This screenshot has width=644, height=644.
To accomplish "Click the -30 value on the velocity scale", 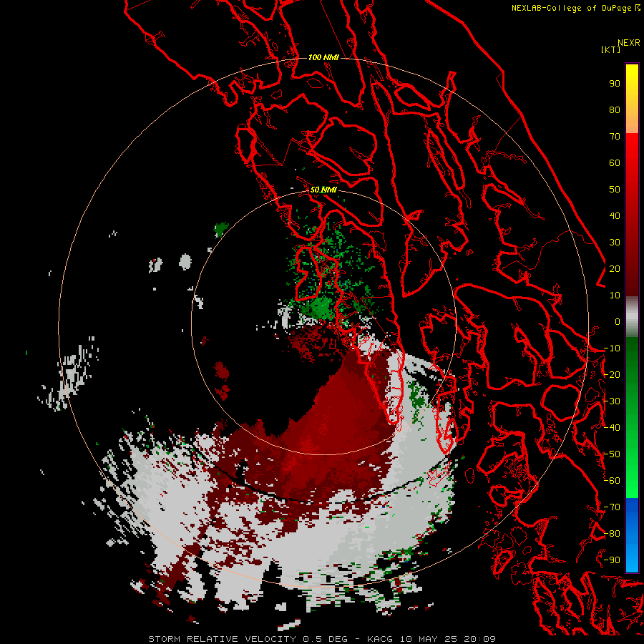I will pos(612,401).
